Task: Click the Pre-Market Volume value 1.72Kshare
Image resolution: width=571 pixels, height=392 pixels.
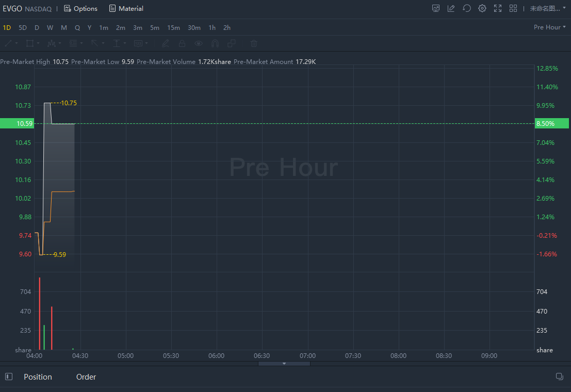Action: (x=215, y=61)
